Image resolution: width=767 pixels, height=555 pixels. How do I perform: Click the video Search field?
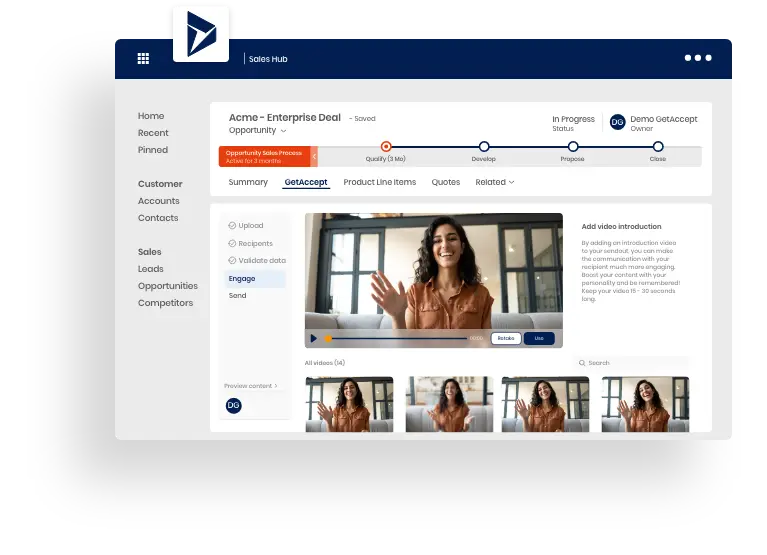click(x=631, y=363)
